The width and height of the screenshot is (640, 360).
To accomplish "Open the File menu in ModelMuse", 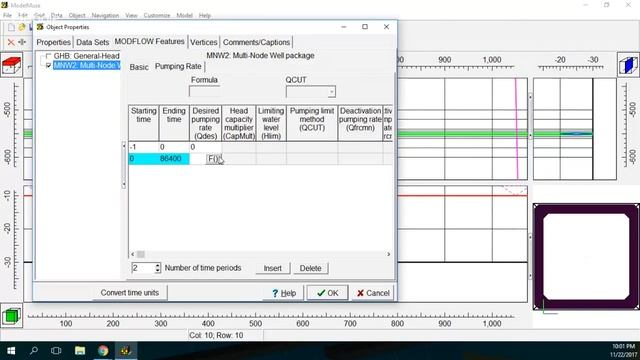I will coord(7,16).
